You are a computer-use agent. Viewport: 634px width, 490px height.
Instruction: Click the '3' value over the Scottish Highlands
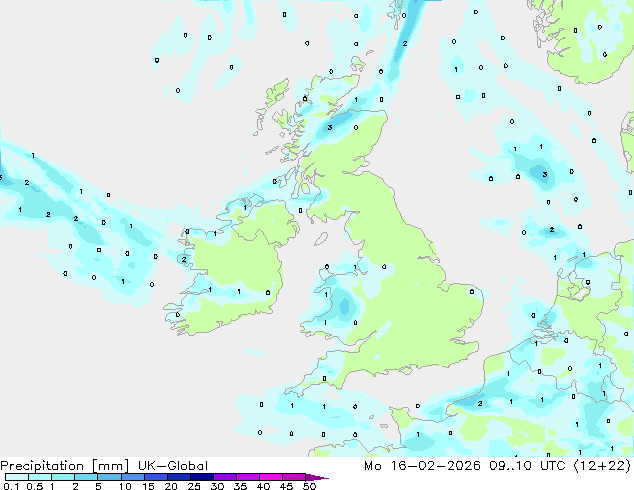pos(330,127)
